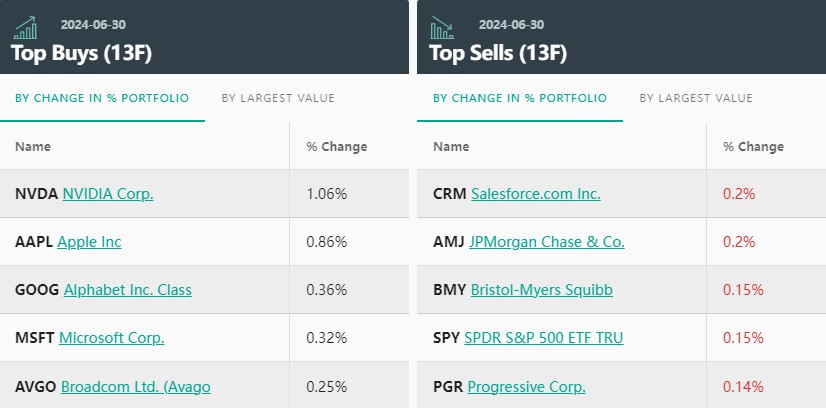Open the Progressive Corp. link
The width and height of the screenshot is (826, 408).
tap(526, 386)
